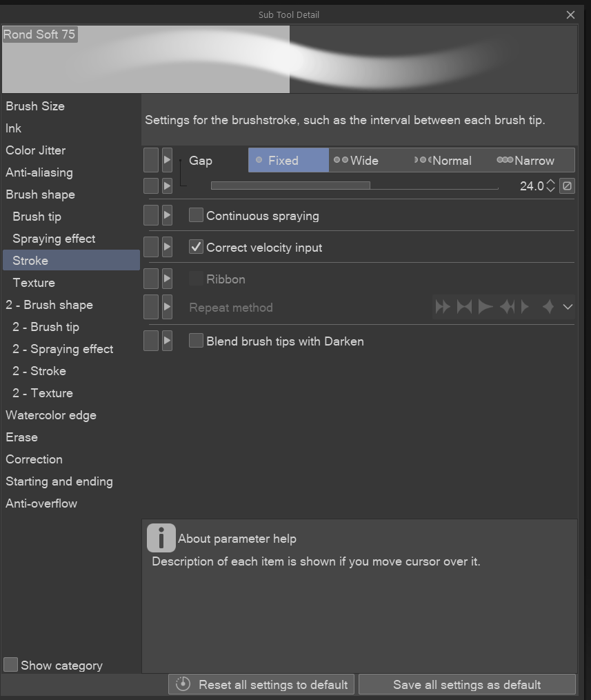Click the Rond Soft 75 brush name
The image size is (591, 700).
point(40,34)
